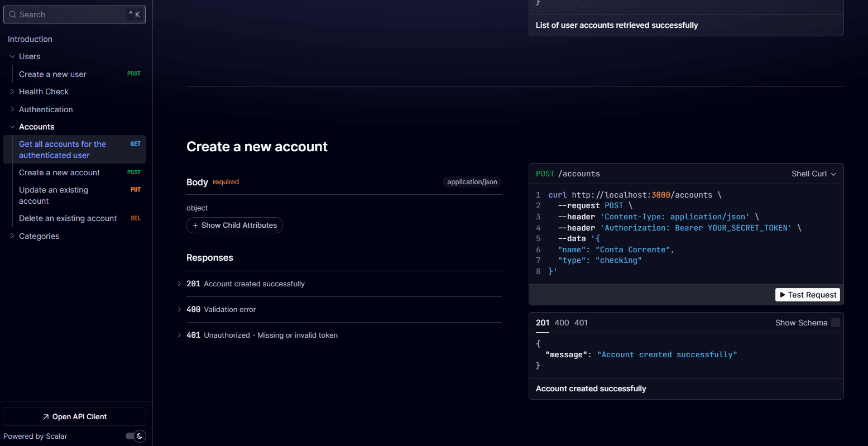868x446 pixels.
Task: Open API Client button in sidebar
Action: [74, 416]
